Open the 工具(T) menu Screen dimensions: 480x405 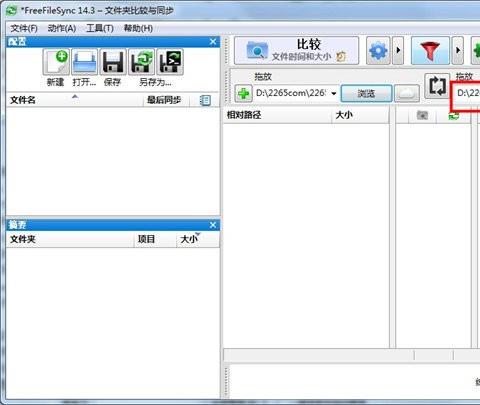tap(100, 28)
